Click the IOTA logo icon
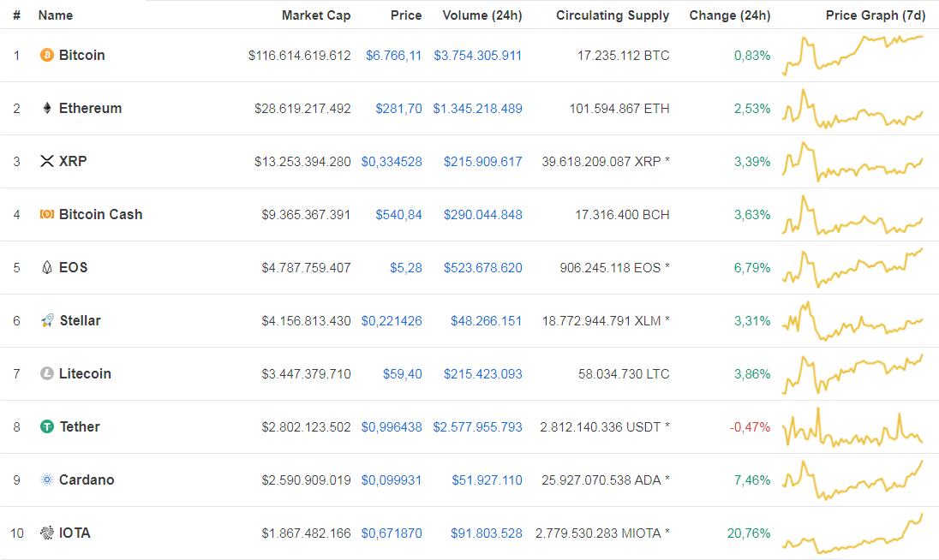The width and height of the screenshot is (939, 560). click(x=47, y=533)
